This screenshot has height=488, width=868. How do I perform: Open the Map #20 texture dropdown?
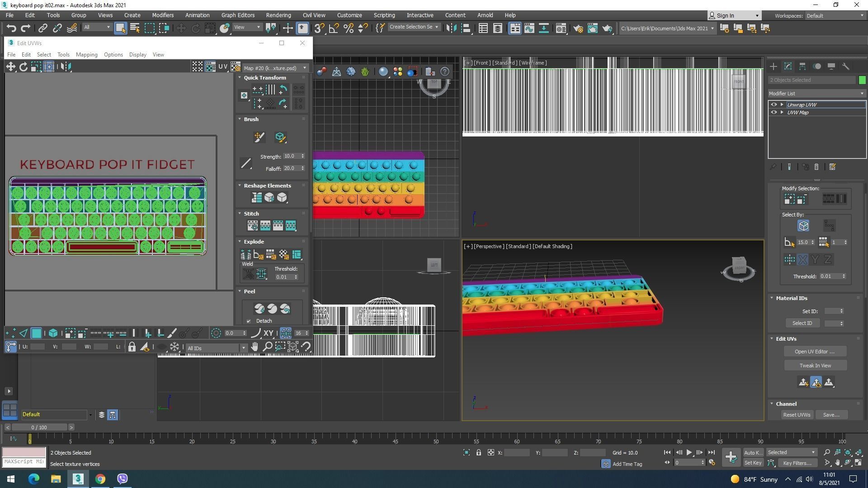tap(274, 68)
